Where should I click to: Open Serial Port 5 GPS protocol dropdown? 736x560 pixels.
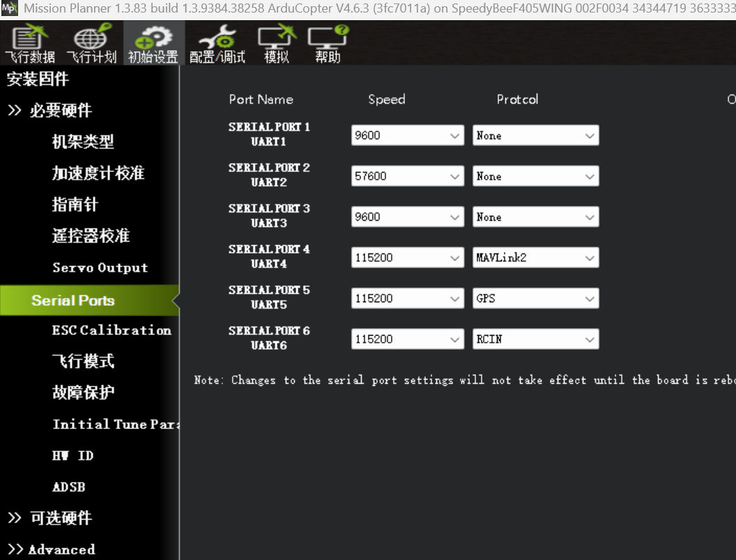point(535,298)
